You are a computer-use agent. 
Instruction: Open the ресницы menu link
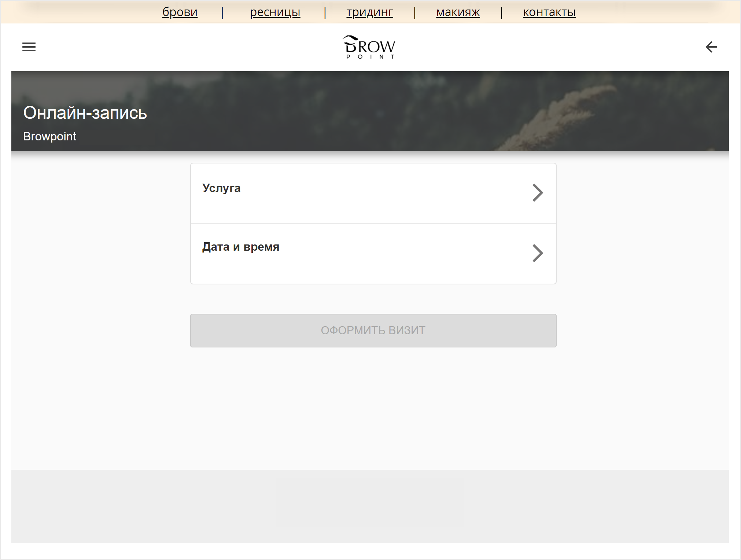tap(275, 12)
